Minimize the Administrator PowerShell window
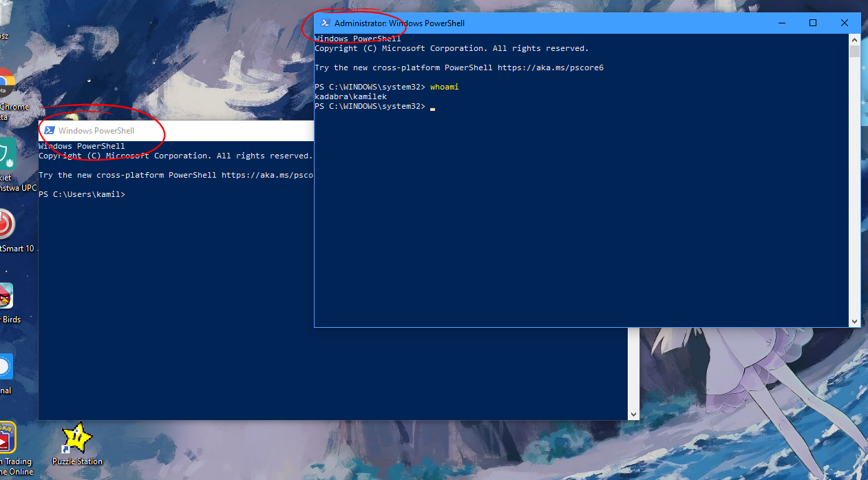This screenshot has width=868, height=480. coord(782,23)
